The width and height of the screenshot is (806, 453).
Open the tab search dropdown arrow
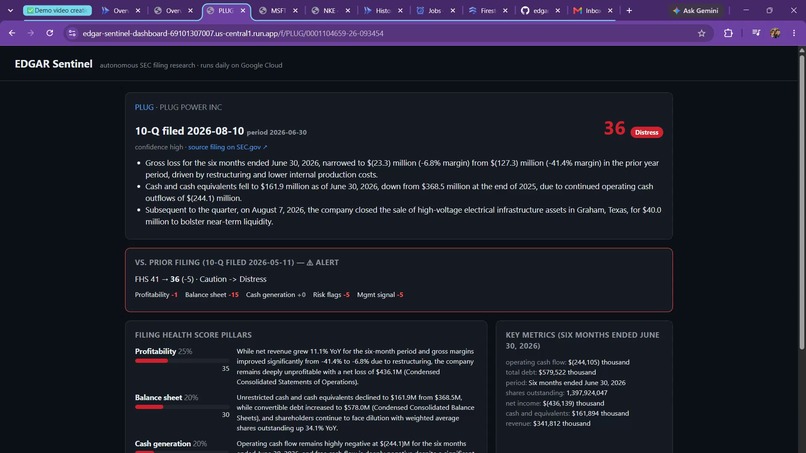10,10
